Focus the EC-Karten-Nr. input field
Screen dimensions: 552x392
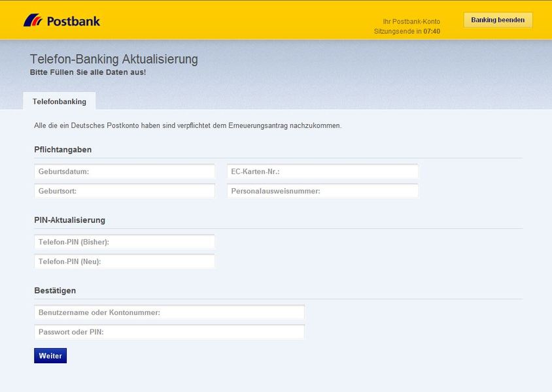(x=323, y=172)
